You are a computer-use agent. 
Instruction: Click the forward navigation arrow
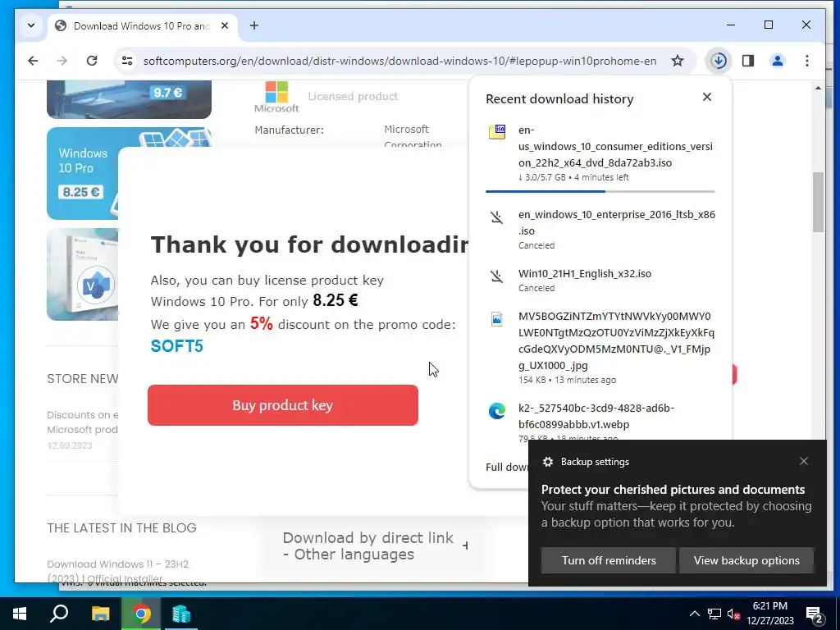click(x=62, y=61)
